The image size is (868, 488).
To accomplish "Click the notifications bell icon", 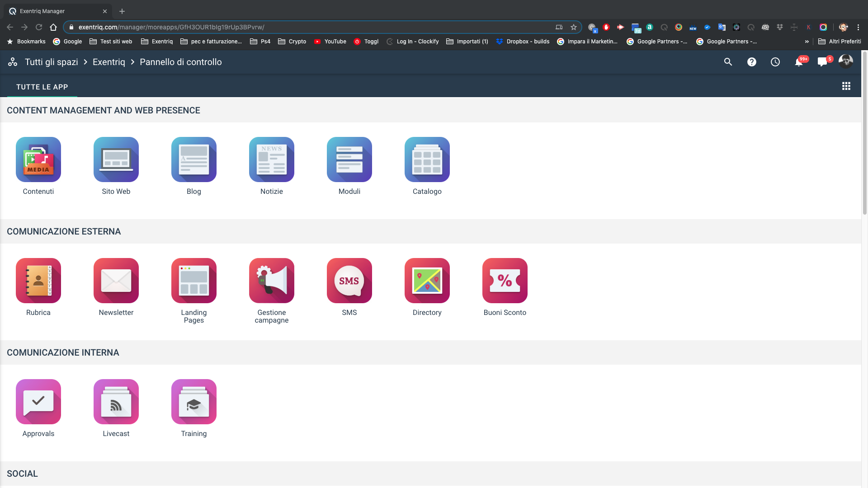I will [x=799, y=62].
